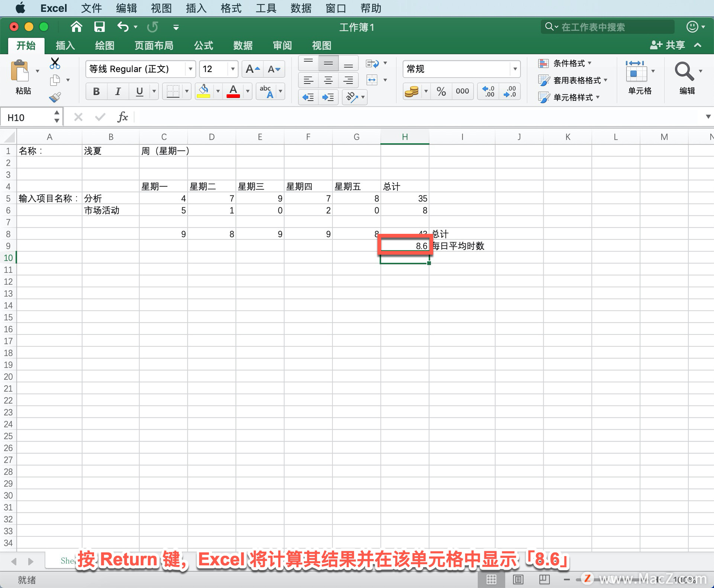Toggle bold formatting
The image size is (714, 588).
[x=96, y=91]
